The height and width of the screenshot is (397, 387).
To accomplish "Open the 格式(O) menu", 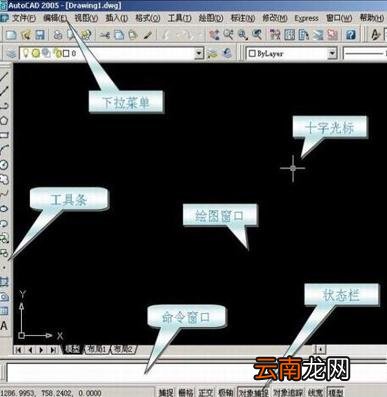I will click(x=148, y=18).
